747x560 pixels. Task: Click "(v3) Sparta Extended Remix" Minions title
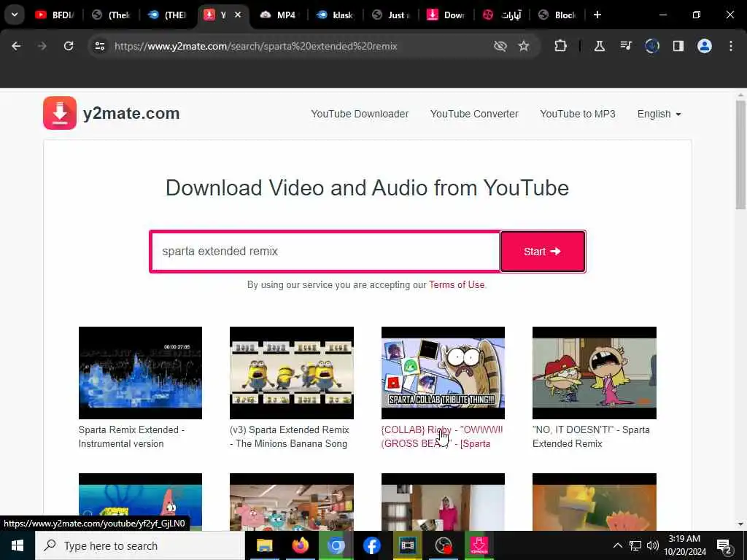pos(289,437)
